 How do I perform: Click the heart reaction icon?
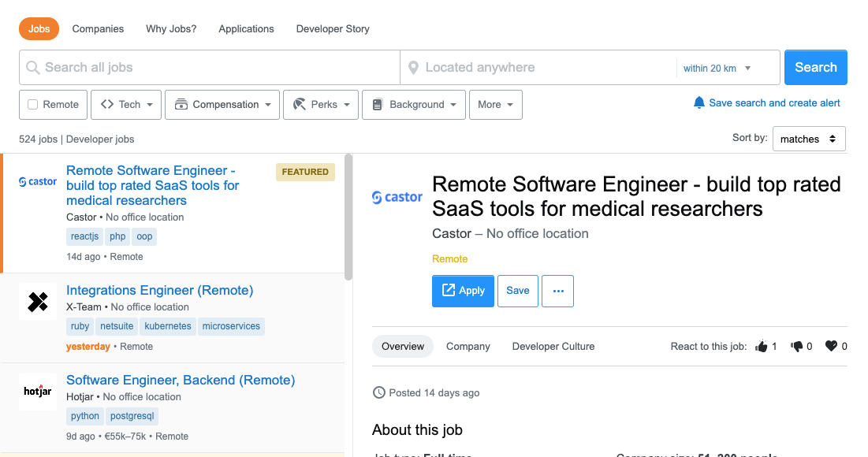coord(831,346)
